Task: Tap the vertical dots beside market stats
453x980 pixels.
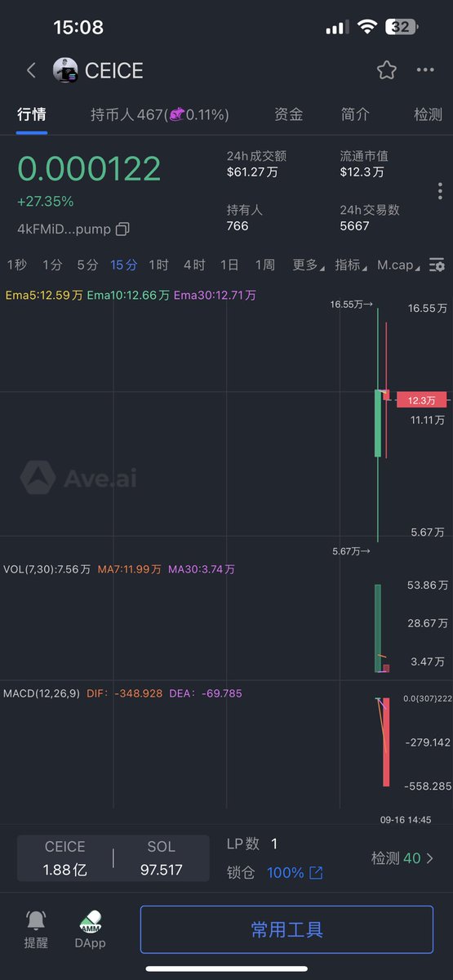Action: pyautogui.click(x=440, y=191)
